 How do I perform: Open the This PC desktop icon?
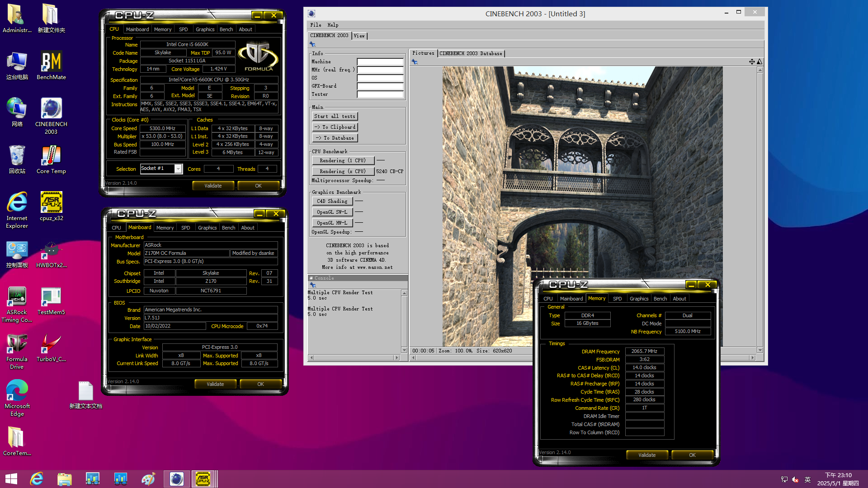[x=17, y=66]
